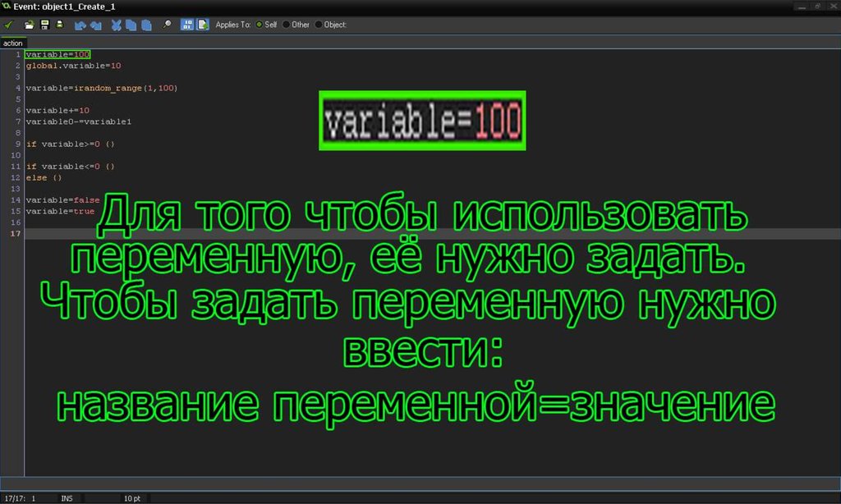The width and height of the screenshot is (841, 504).
Task: Cut selection with the scissors icon
Action: point(117,25)
